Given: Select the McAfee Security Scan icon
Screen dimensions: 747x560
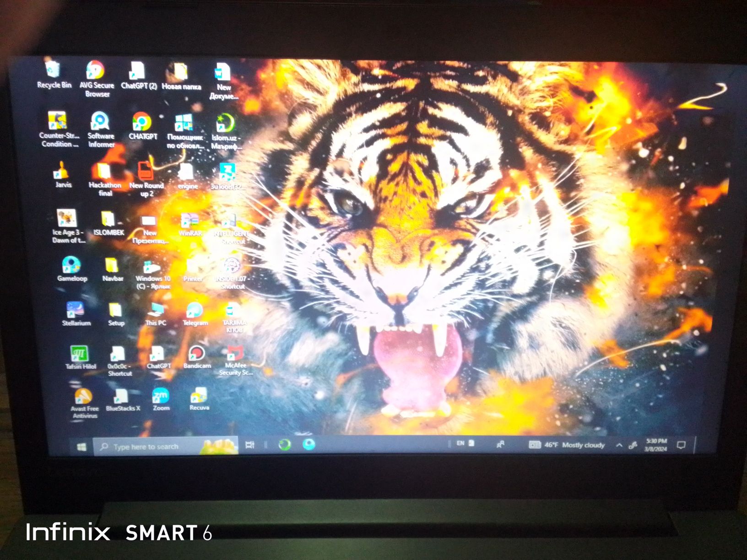Looking at the screenshot, I should [x=236, y=361].
